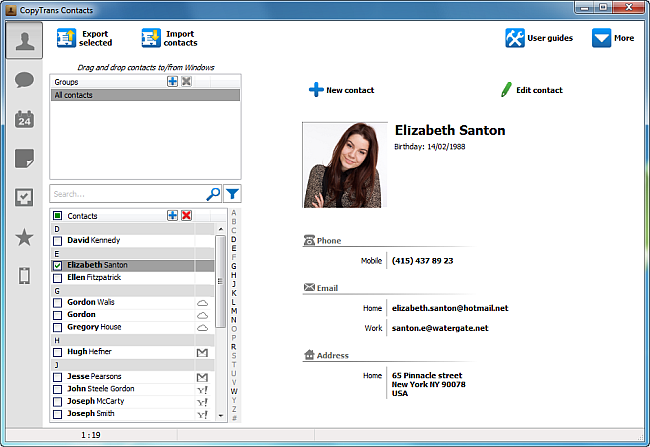Open the Bookmarks star sidebar section
Viewport: 650px width, 447px height.
coord(24,237)
